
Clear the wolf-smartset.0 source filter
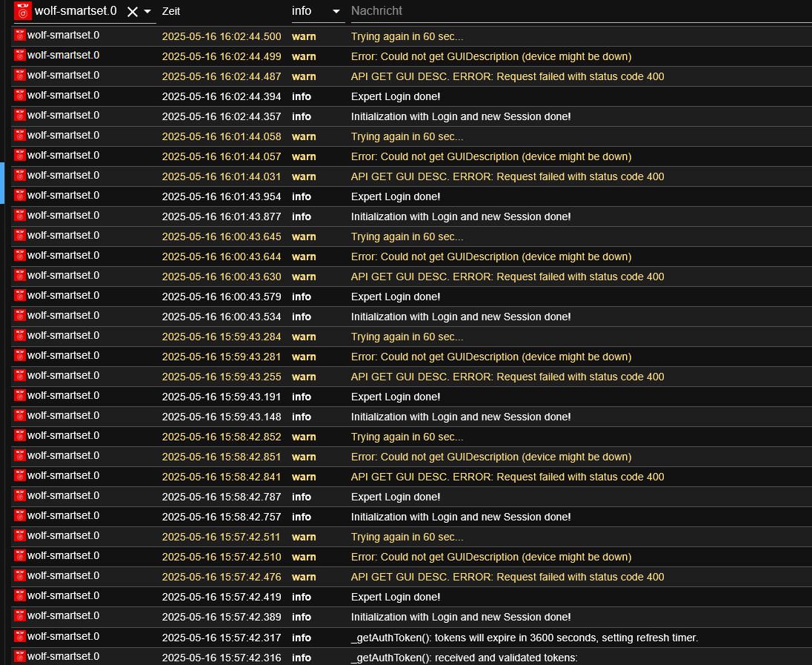(133, 11)
